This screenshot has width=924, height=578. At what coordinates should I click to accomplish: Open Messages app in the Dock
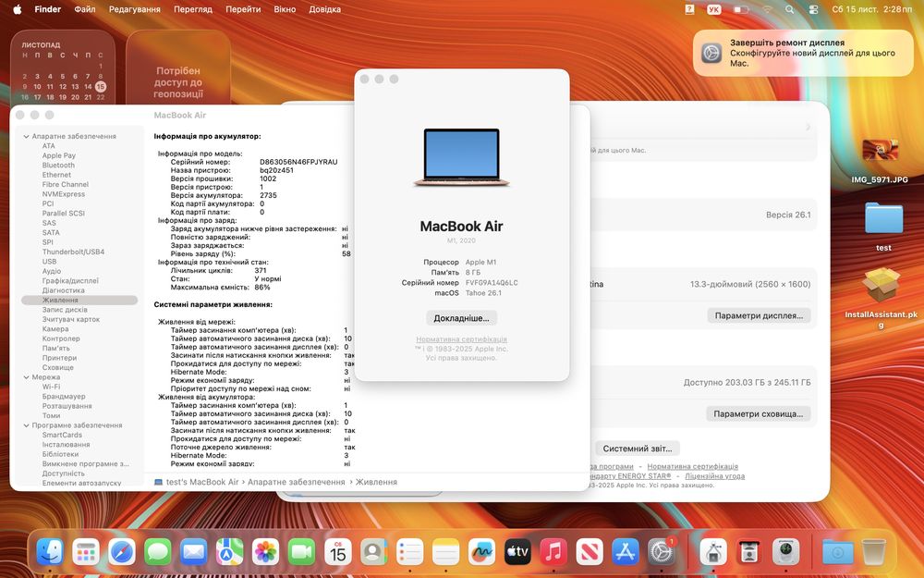(158, 552)
